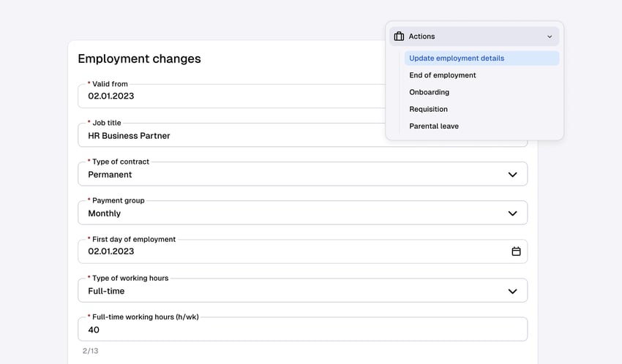Select Update employment details from the Actions menu
622x364 pixels.
[457, 58]
